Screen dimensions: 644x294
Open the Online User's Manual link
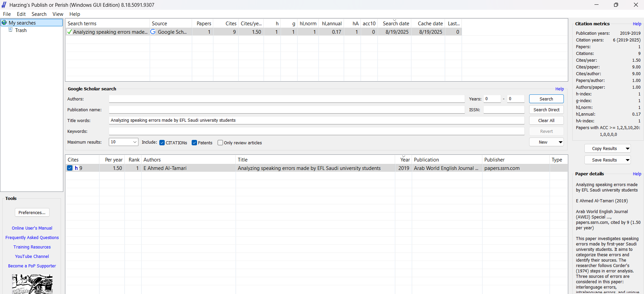click(x=32, y=228)
